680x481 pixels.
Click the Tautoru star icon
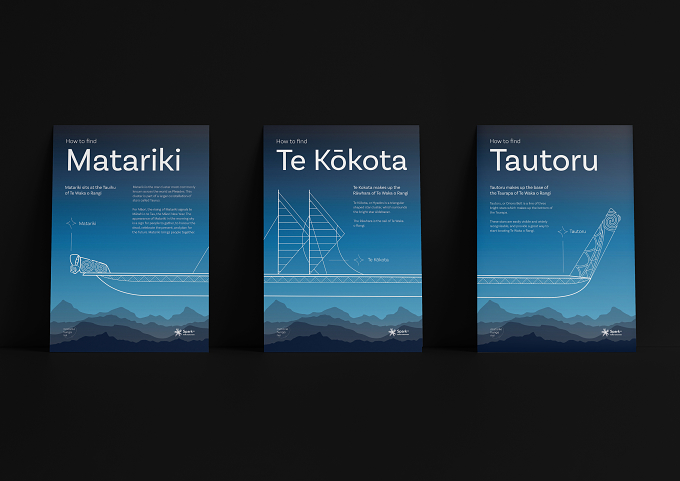562,232
